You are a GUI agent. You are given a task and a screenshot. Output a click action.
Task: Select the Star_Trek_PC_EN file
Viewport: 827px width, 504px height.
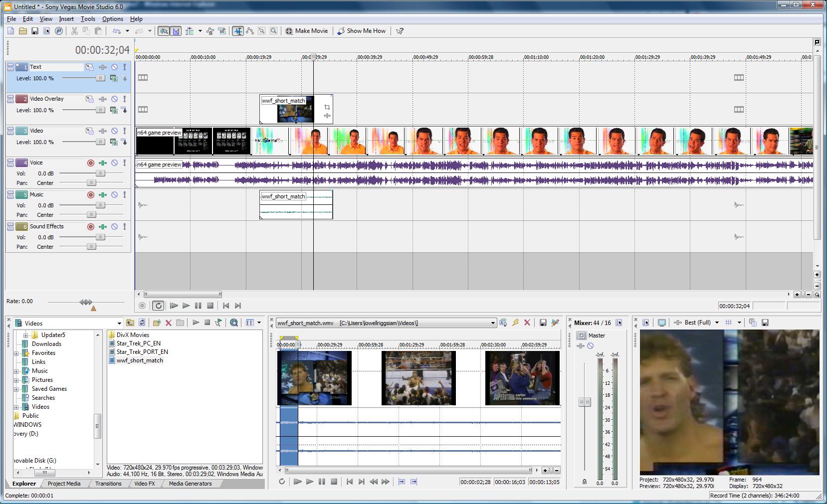[135, 343]
